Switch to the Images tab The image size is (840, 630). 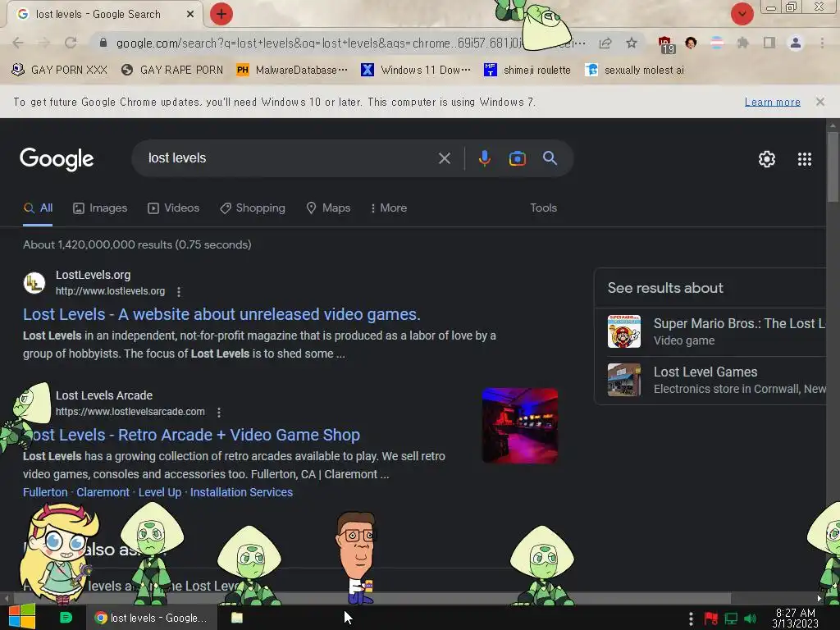click(x=100, y=208)
